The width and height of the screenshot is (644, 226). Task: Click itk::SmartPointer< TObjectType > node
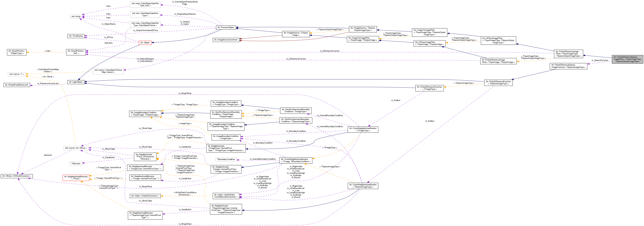pos(17,52)
